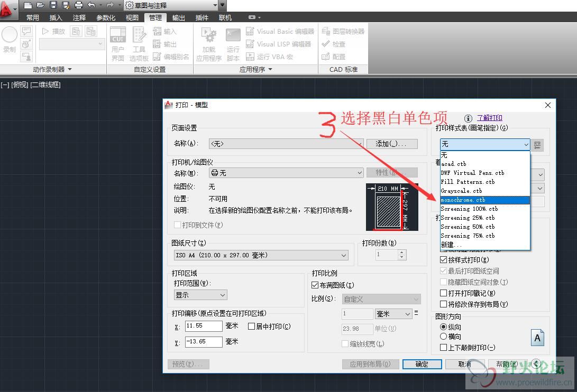The height and width of the screenshot is (392, 577).
Task: Switch to the 参数化 ribbon tab
Action: [106, 17]
